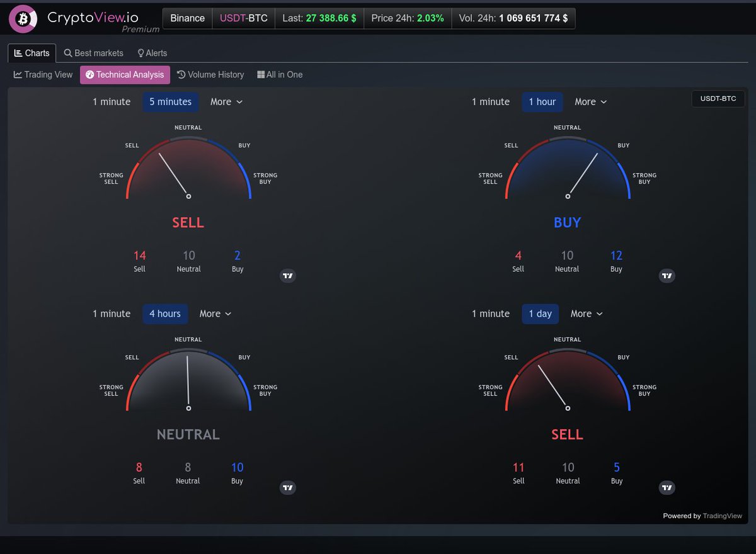Image resolution: width=756 pixels, height=554 pixels.
Task: Select the 1 hour interval button
Action: 542,102
